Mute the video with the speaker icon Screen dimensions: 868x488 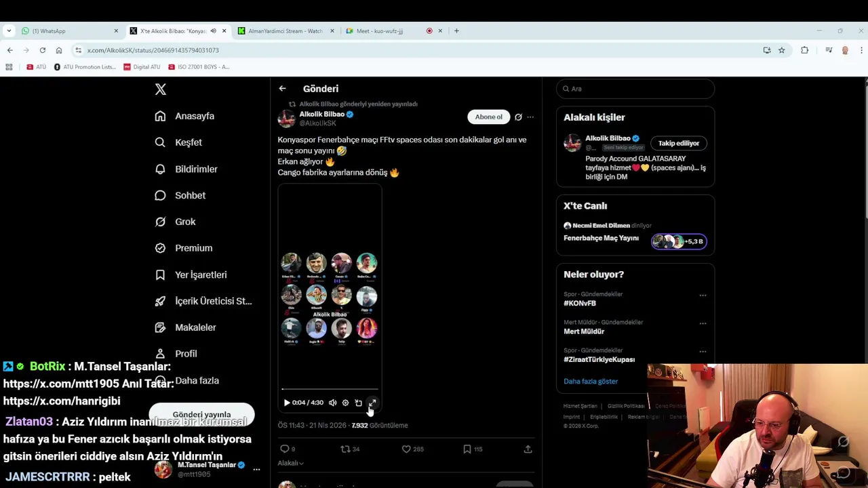(x=332, y=403)
